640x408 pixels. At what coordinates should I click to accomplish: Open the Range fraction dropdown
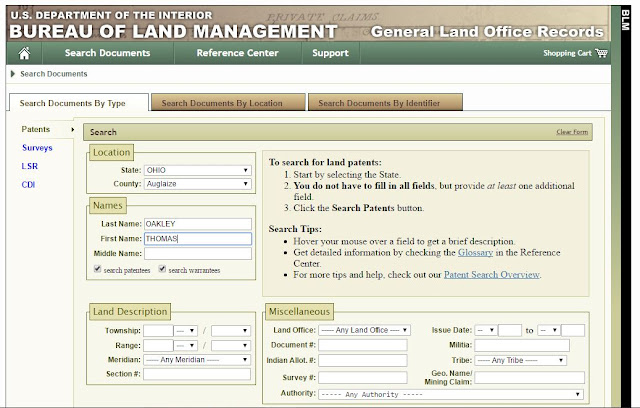tap(231, 346)
